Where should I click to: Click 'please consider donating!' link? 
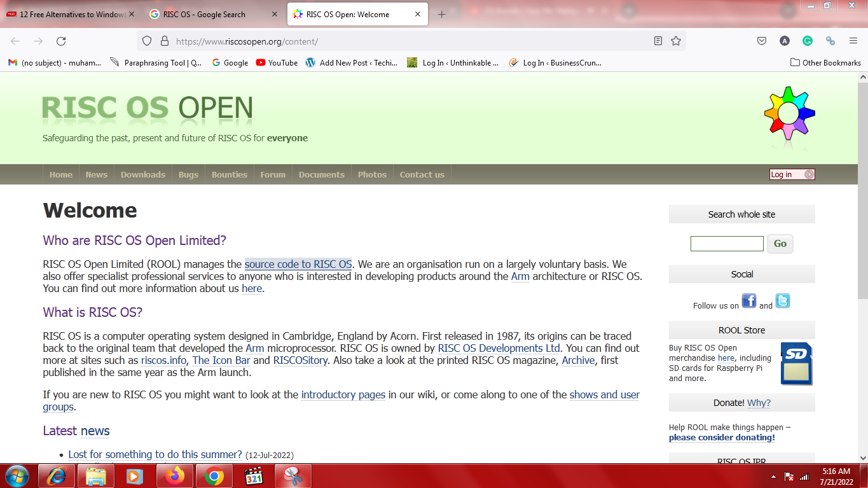point(722,438)
